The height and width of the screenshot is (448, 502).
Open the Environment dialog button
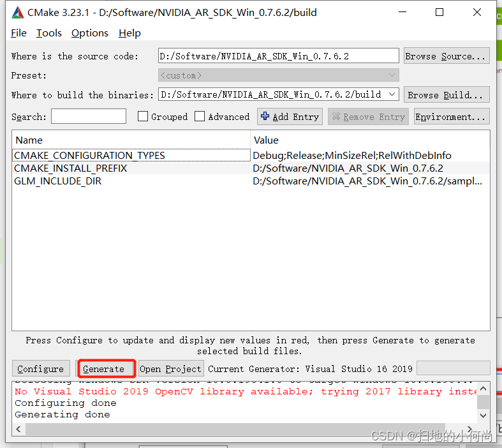[452, 117]
